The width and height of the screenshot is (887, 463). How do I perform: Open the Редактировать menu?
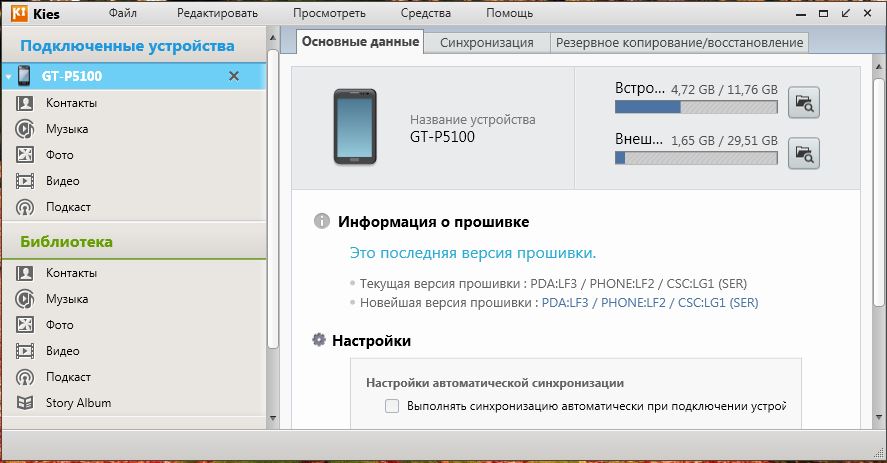(x=217, y=13)
